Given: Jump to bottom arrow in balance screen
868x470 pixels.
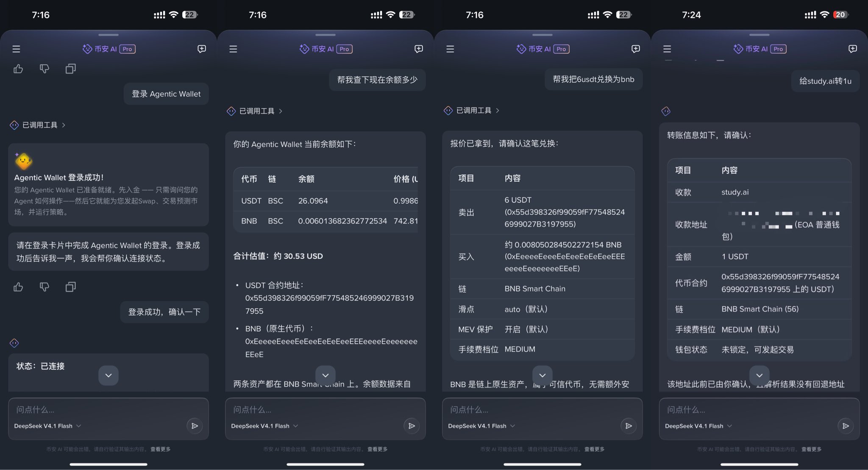Looking at the screenshot, I should [x=325, y=376].
